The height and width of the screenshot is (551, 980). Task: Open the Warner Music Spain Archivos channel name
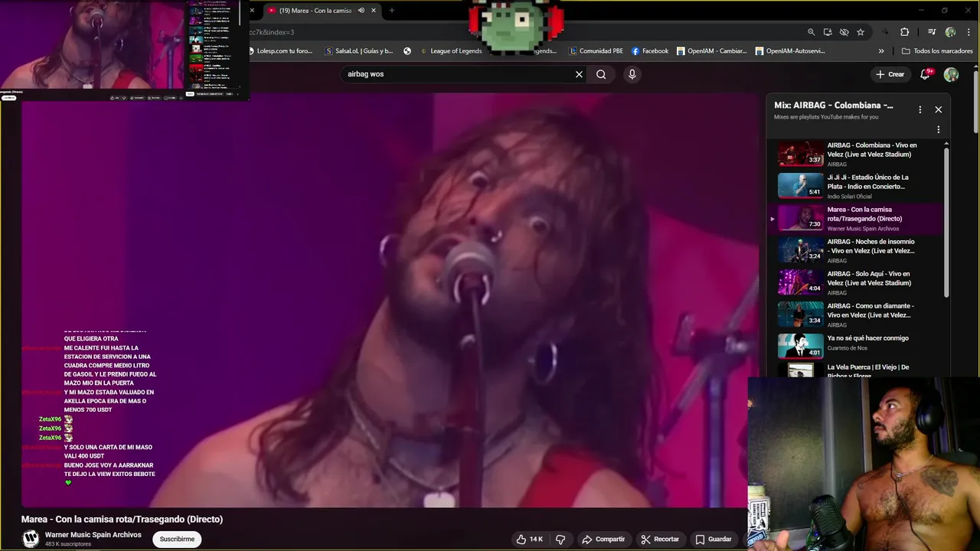[x=93, y=535]
